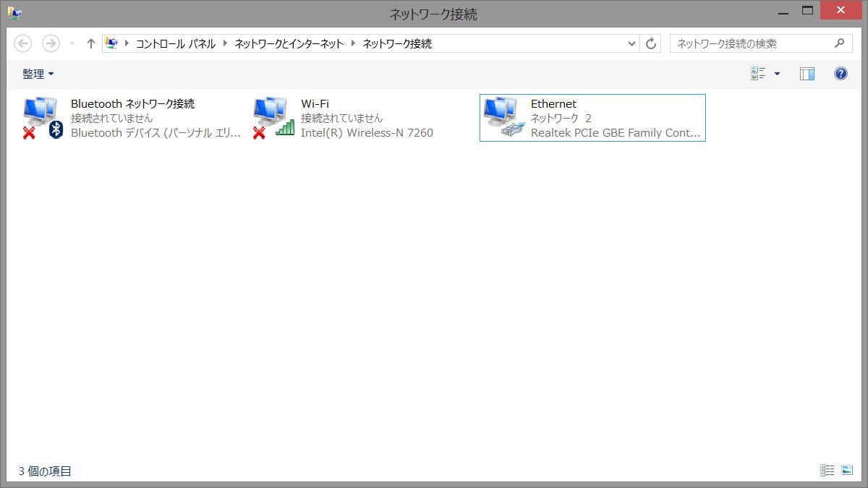Open the 整理 menu
The image size is (868, 488).
click(x=38, y=74)
